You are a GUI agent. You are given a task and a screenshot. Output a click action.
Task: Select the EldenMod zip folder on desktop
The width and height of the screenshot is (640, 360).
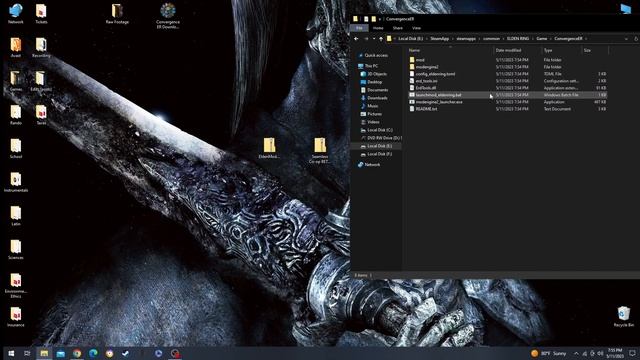(x=269, y=148)
